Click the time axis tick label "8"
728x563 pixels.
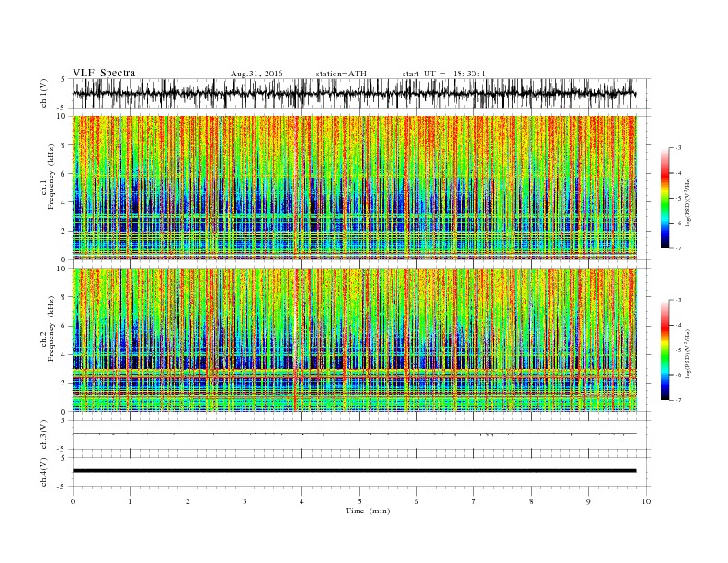click(x=531, y=501)
